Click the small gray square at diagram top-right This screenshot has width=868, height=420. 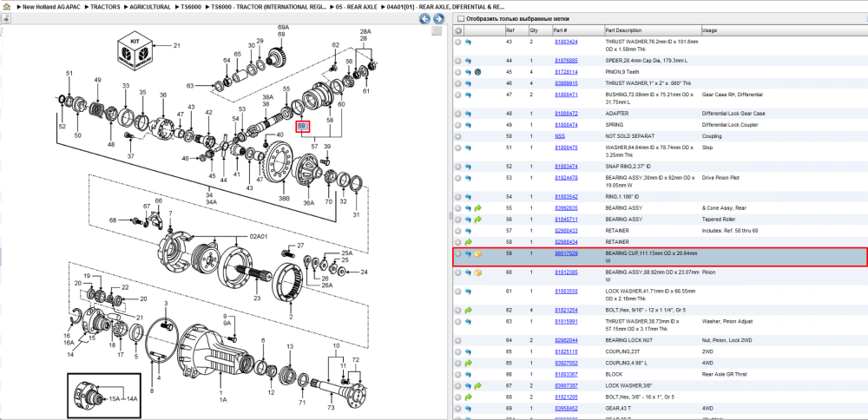(437, 31)
